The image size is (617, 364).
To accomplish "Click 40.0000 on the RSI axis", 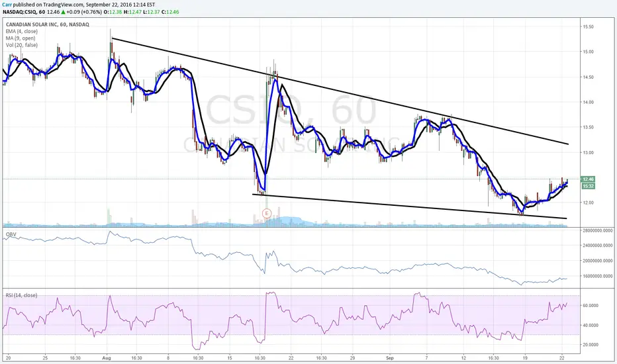I will pyautogui.click(x=591, y=325).
